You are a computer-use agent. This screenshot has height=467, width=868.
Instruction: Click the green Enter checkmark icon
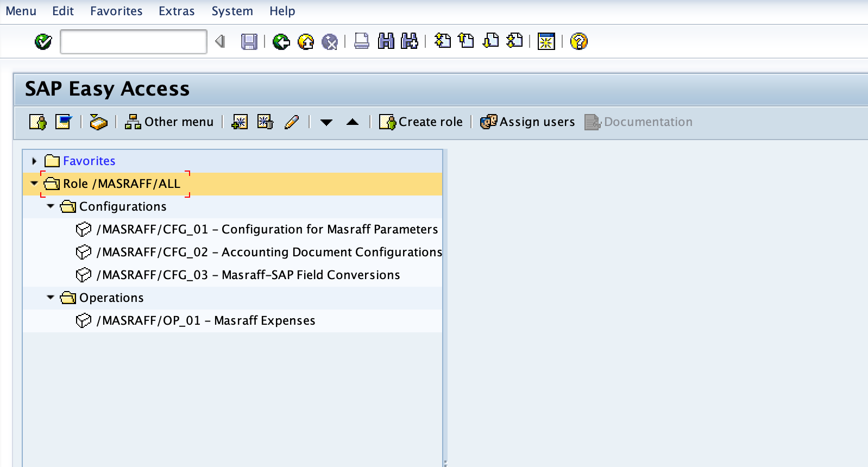click(43, 42)
